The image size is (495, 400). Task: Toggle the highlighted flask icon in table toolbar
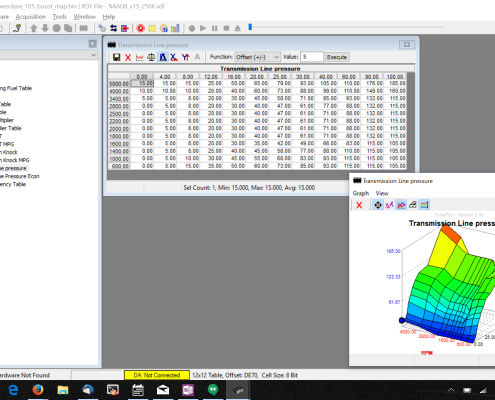[163, 57]
